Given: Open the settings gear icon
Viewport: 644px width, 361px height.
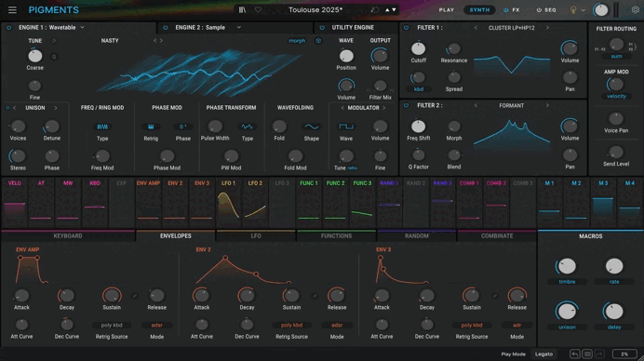Looking at the screenshot, I should tap(635, 10).
